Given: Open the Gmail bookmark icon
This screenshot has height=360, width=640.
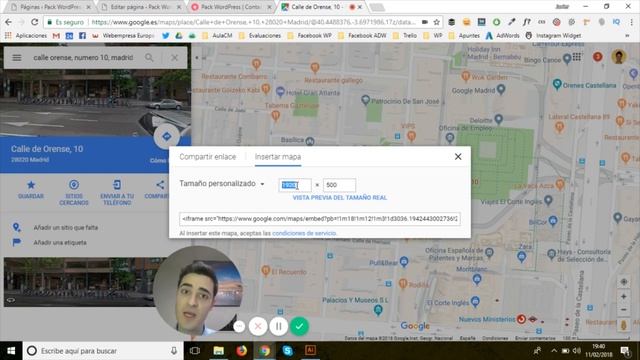Looking at the screenshot, I should (x=56, y=36).
